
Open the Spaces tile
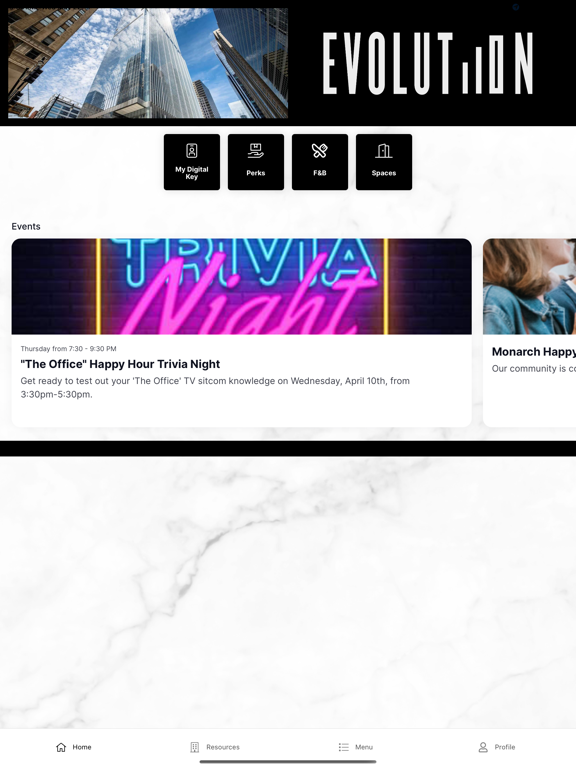click(x=384, y=162)
